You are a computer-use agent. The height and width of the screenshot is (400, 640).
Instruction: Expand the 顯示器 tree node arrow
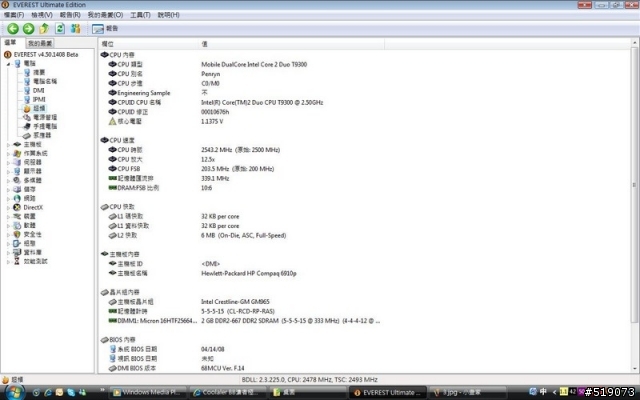point(8,171)
